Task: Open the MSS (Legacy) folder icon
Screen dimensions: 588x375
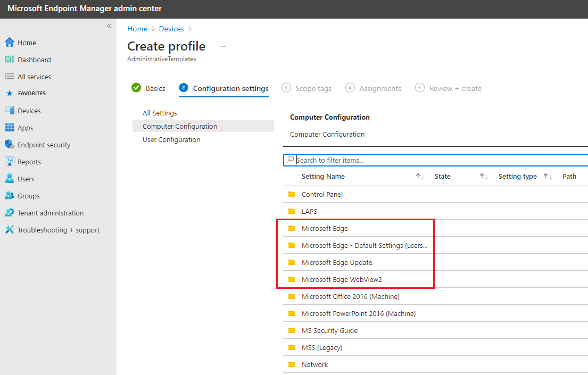Action: [292, 347]
